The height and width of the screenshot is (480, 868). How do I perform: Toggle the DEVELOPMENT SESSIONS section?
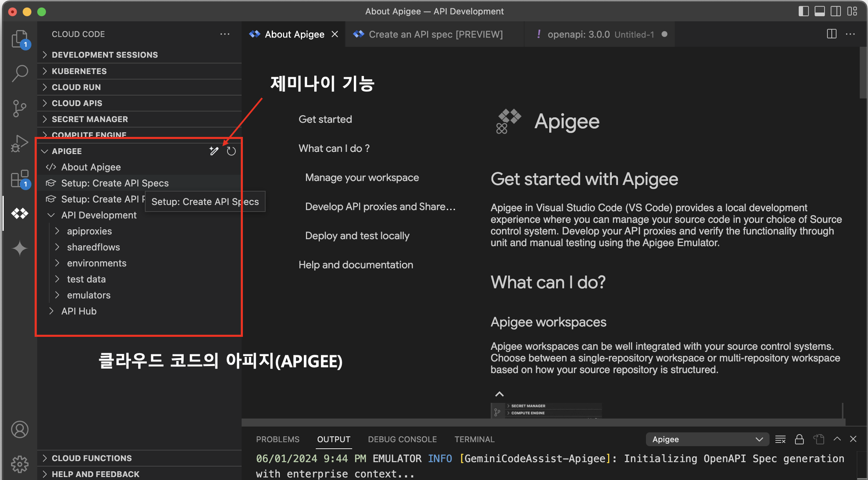(105, 55)
